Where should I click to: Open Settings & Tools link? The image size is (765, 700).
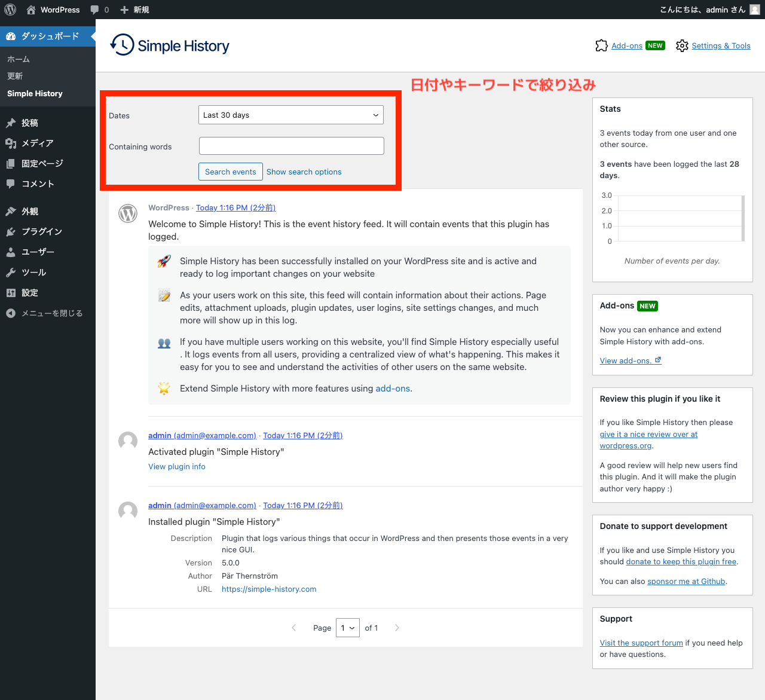pos(721,45)
